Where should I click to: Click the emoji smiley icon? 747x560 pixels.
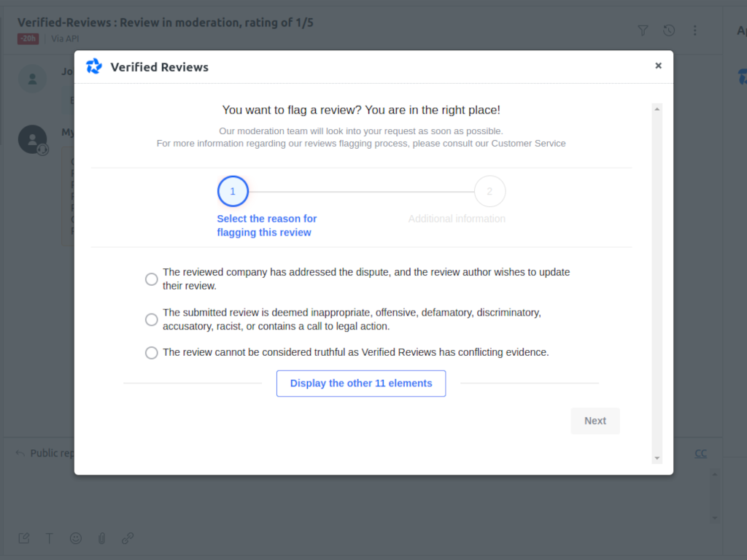76,538
